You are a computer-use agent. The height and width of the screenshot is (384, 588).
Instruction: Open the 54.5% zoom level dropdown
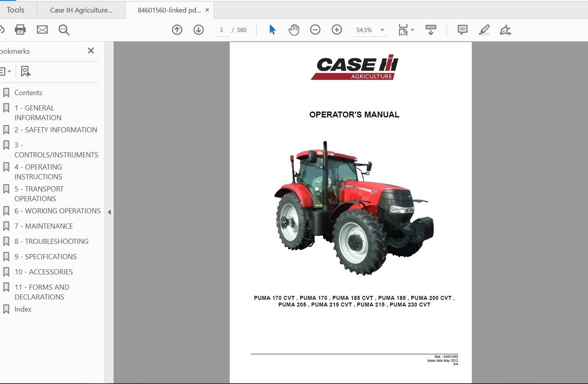(x=370, y=30)
